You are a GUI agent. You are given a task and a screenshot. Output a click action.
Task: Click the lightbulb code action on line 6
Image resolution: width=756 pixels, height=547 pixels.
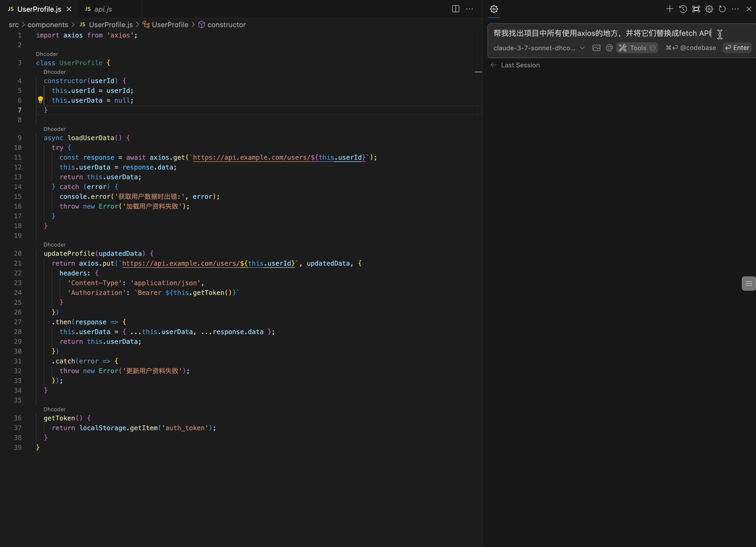pos(40,100)
